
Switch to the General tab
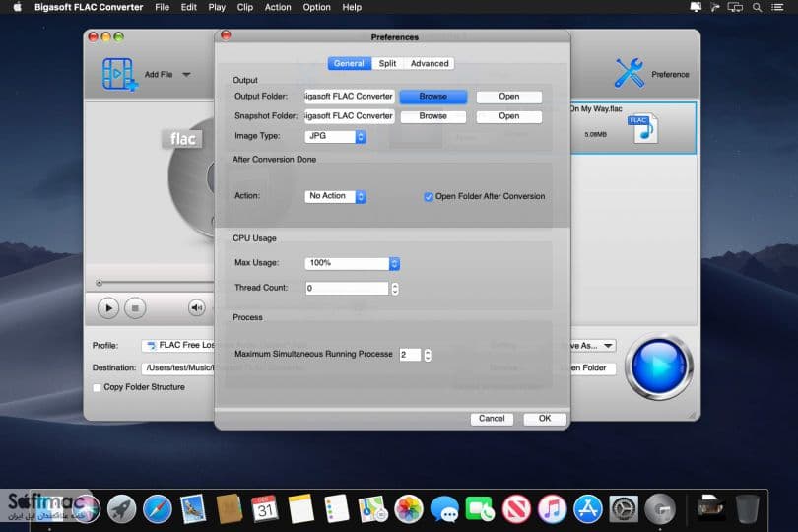349,63
